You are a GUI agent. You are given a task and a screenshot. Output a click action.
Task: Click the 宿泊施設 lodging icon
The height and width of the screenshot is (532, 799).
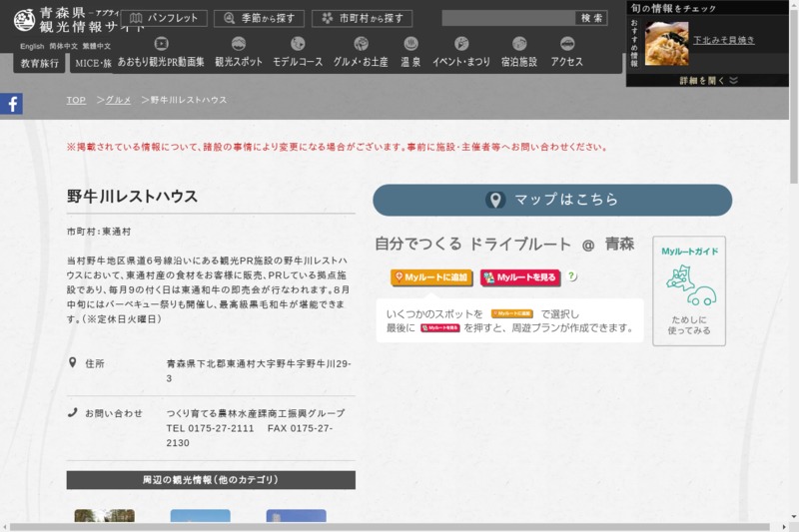click(518, 44)
